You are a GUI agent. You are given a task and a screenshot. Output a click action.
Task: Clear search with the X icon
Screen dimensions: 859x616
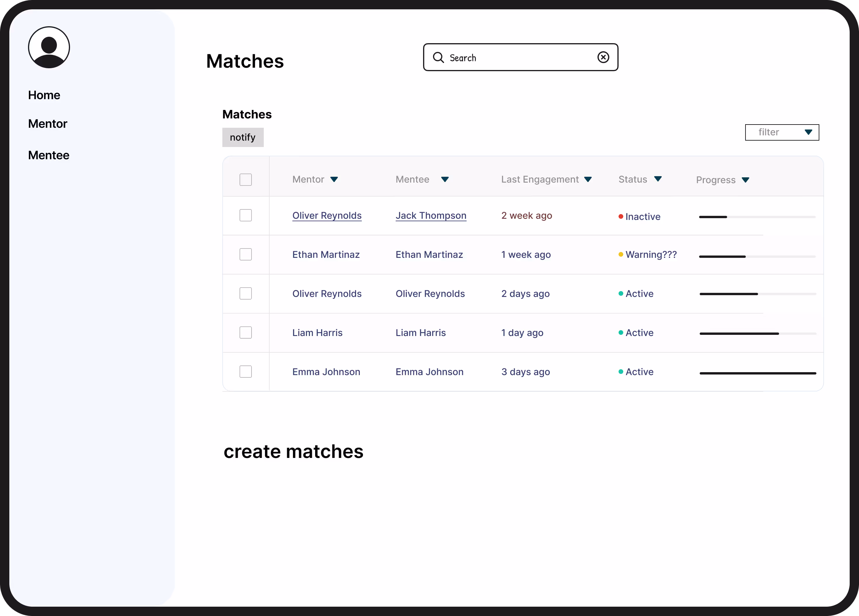(603, 57)
